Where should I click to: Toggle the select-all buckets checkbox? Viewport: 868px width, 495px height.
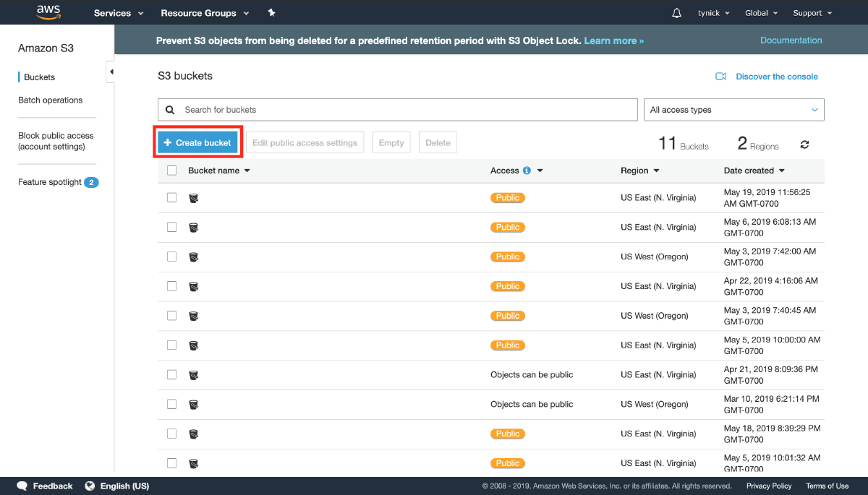pyautogui.click(x=171, y=171)
